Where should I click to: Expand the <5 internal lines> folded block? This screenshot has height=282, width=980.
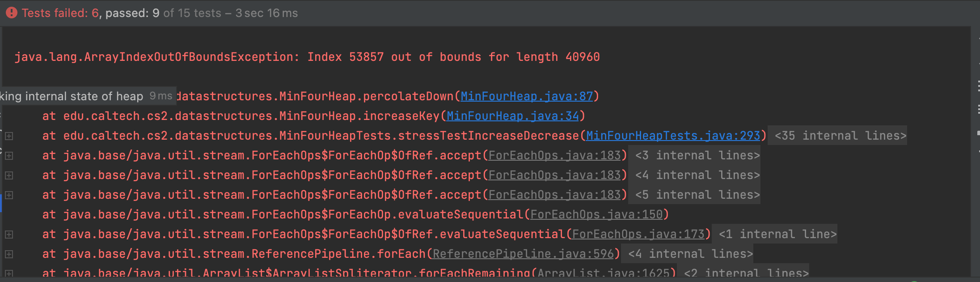tap(697, 195)
